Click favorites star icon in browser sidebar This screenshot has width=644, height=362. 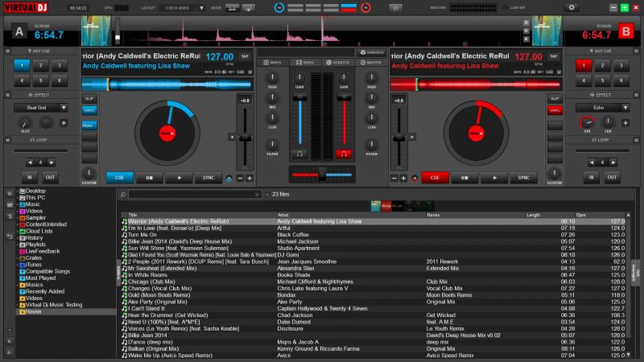coord(10,193)
